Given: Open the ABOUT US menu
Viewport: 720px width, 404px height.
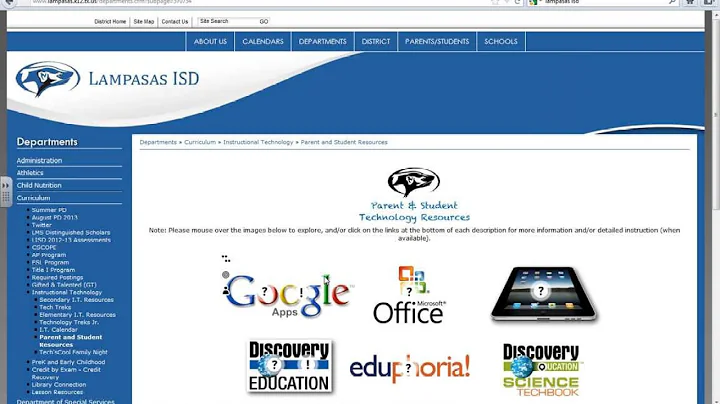Looking at the screenshot, I should [210, 41].
